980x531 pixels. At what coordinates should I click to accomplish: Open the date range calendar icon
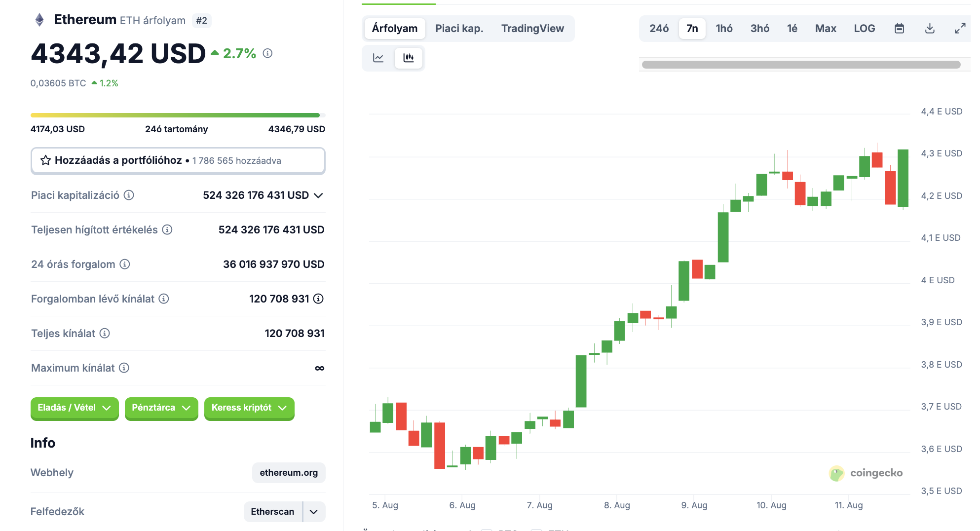(x=899, y=28)
